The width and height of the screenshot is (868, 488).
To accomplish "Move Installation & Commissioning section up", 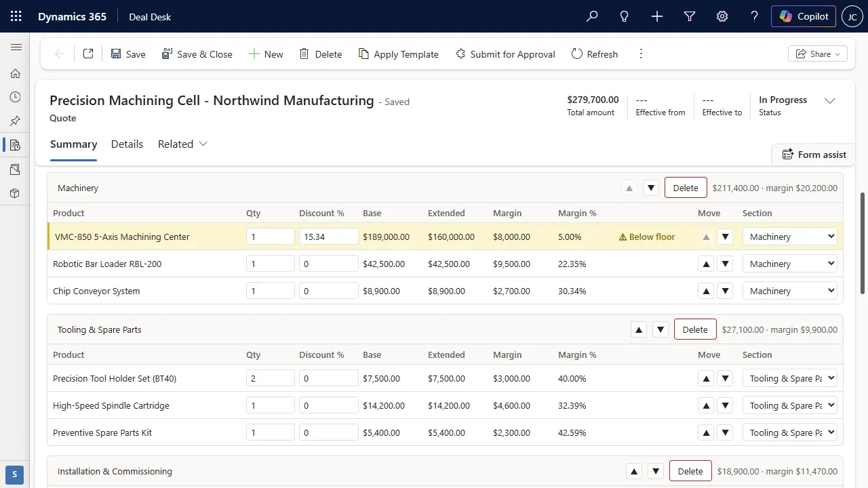I will 634,471.
